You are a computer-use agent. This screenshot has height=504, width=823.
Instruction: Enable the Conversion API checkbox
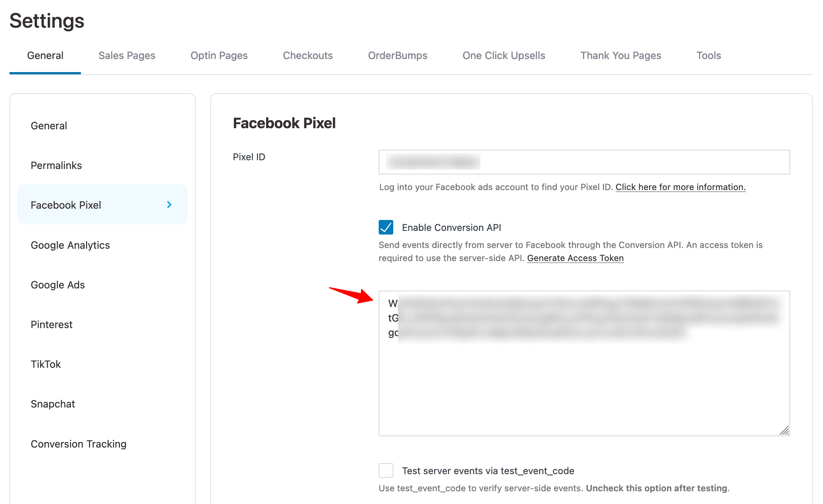coord(386,227)
